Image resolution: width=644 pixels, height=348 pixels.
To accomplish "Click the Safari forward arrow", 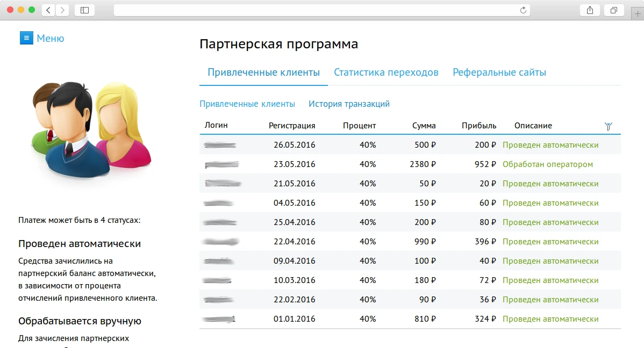I will click(x=63, y=10).
